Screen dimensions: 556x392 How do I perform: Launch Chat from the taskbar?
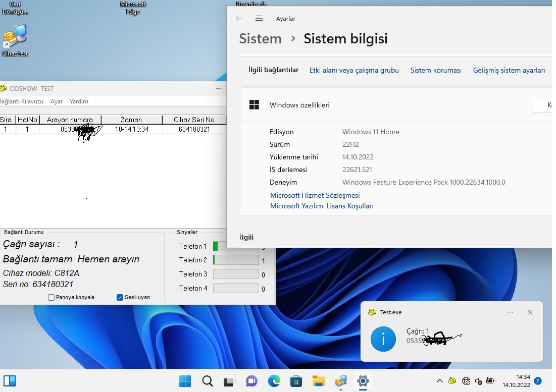tap(251, 381)
